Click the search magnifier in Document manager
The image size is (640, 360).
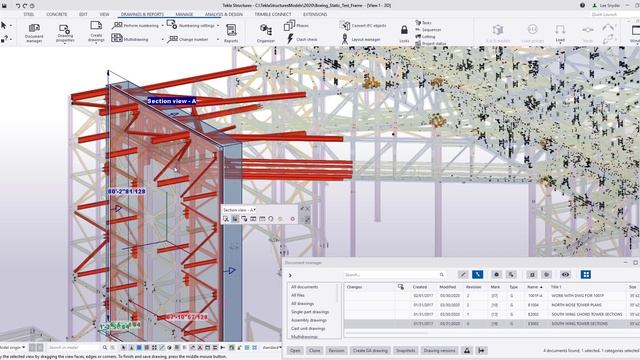(x=442, y=275)
